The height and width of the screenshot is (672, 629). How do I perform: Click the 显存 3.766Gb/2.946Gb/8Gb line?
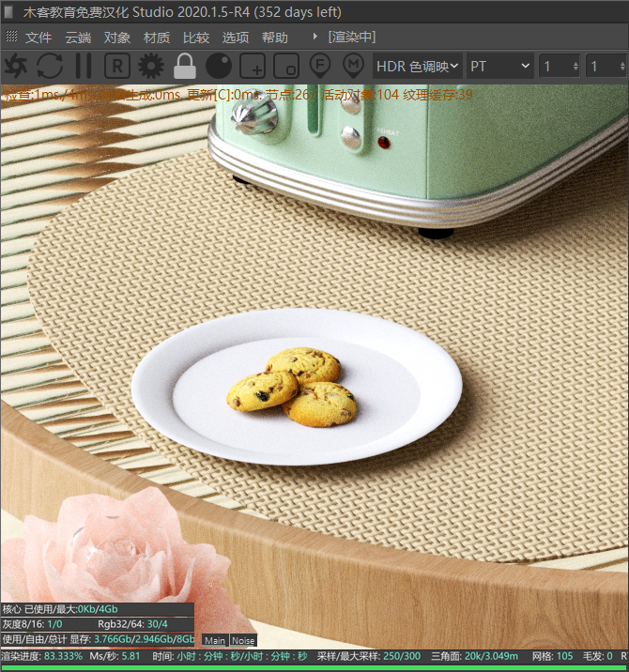[99, 639]
